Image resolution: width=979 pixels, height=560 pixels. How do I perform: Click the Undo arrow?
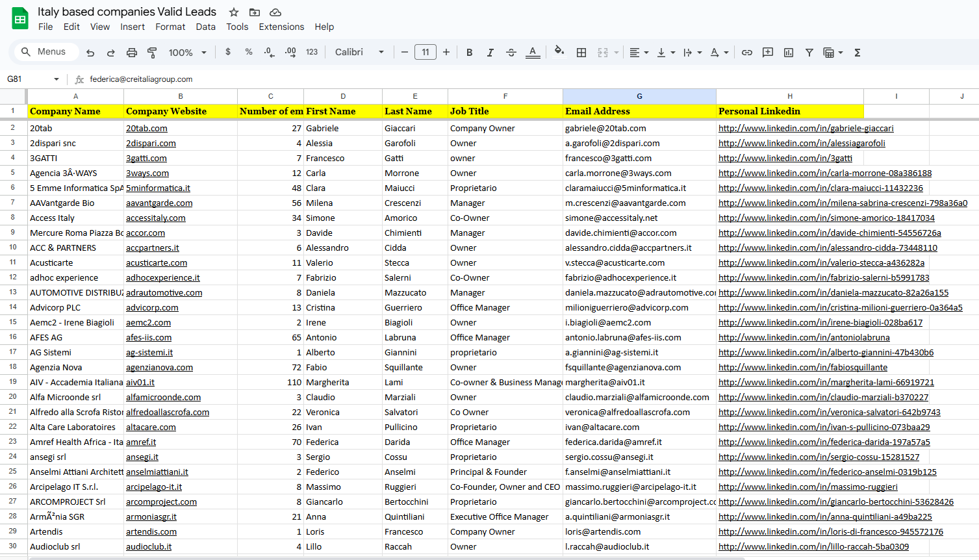(x=90, y=53)
